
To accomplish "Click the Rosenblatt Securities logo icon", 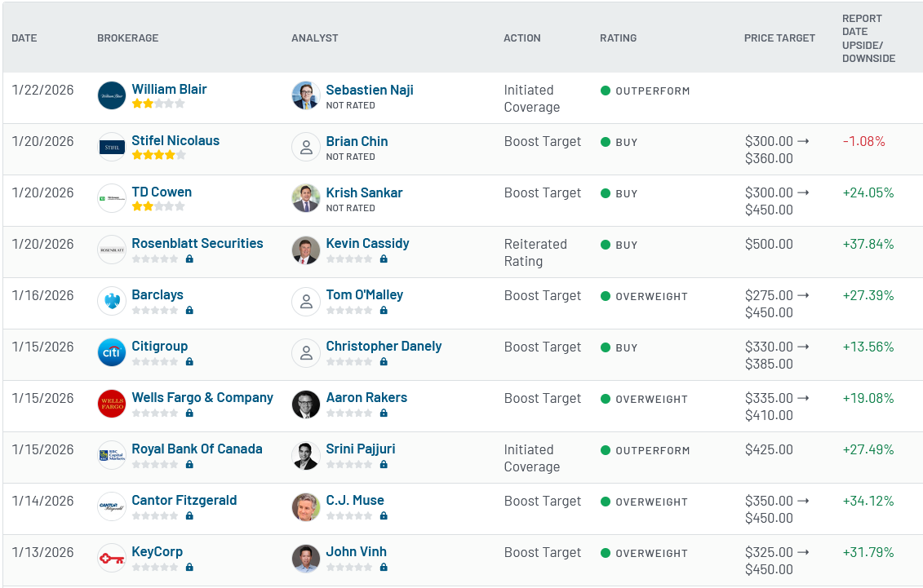I will pos(111,250).
